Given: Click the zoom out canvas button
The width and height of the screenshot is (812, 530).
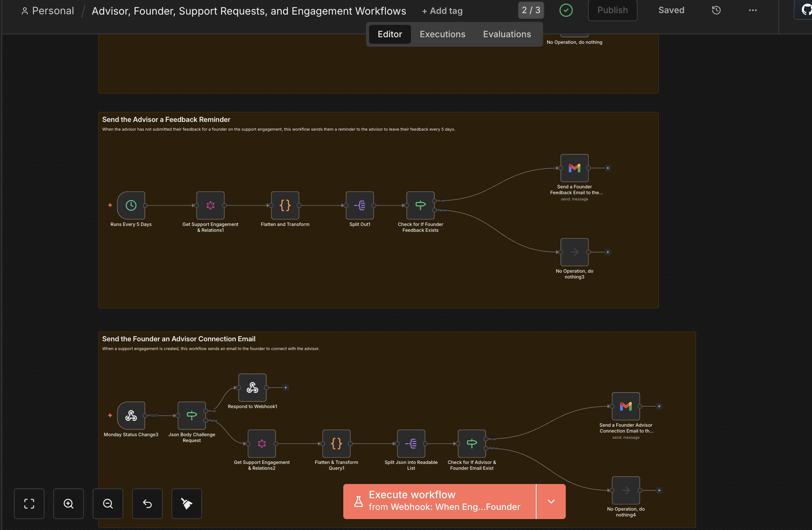Looking at the screenshot, I should point(108,504).
